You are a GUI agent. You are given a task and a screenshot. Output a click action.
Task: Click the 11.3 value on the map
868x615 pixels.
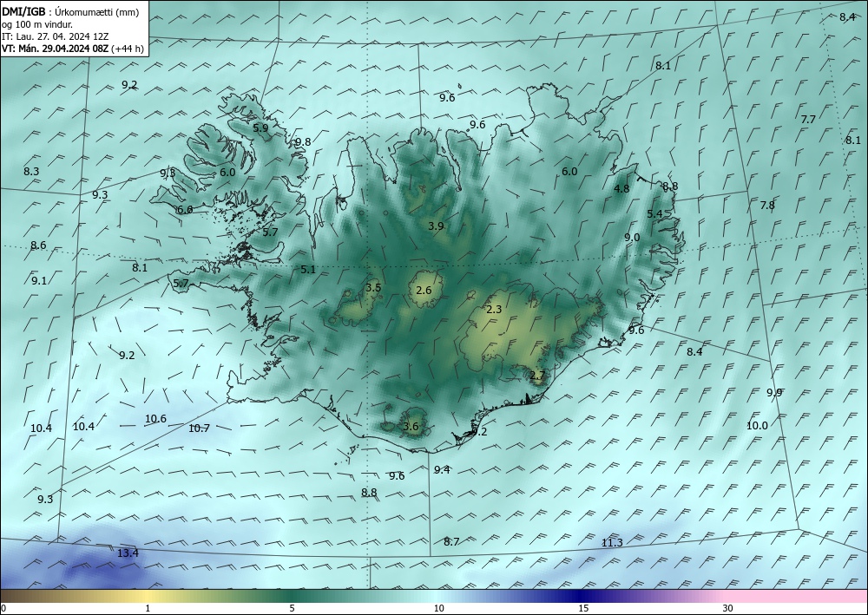pos(612,542)
